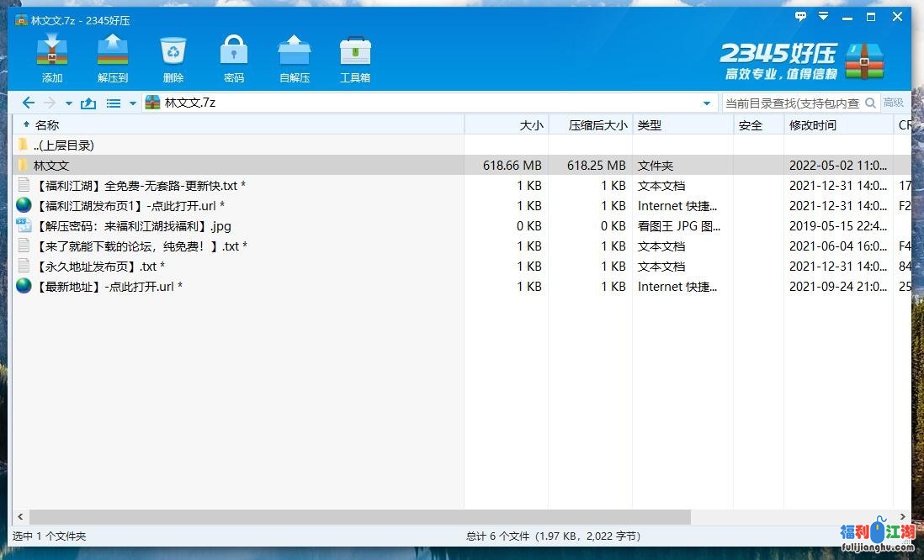Open the feedback speech bubble icon
The width and height of the screenshot is (924, 560).
pyautogui.click(x=800, y=17)
